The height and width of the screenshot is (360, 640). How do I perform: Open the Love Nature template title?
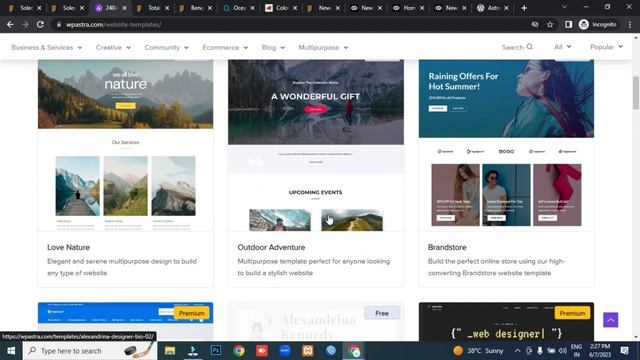[x=68, y=247]
